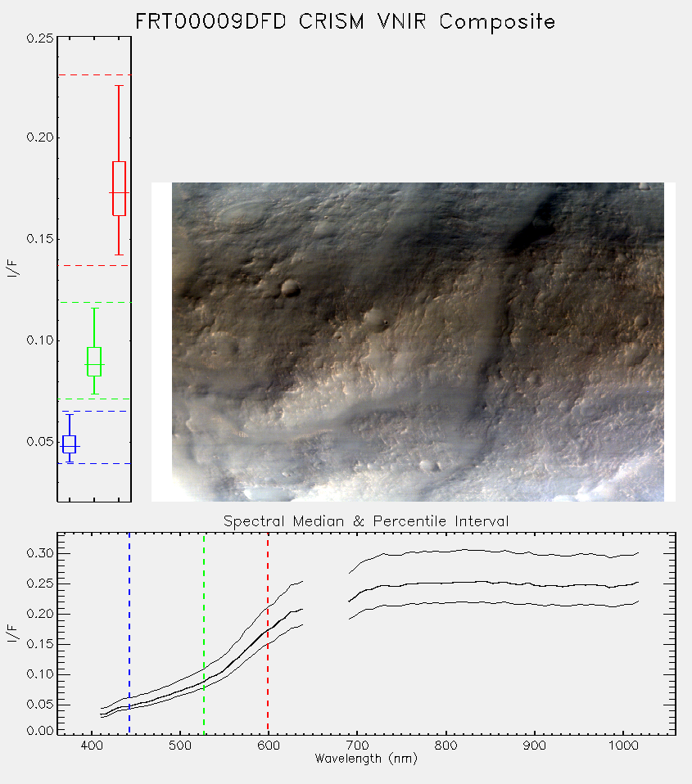
Task: Click the green box plot box
Action: [94, 362]
